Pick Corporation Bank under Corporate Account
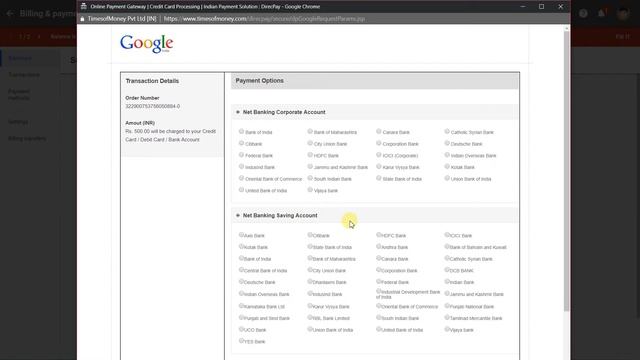 tap(379, 143)
